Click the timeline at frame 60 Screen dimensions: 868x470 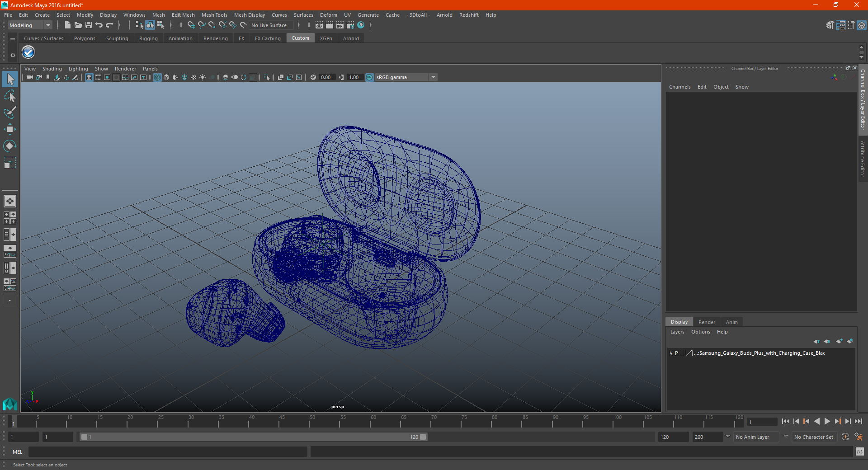(x=373, y=421)
